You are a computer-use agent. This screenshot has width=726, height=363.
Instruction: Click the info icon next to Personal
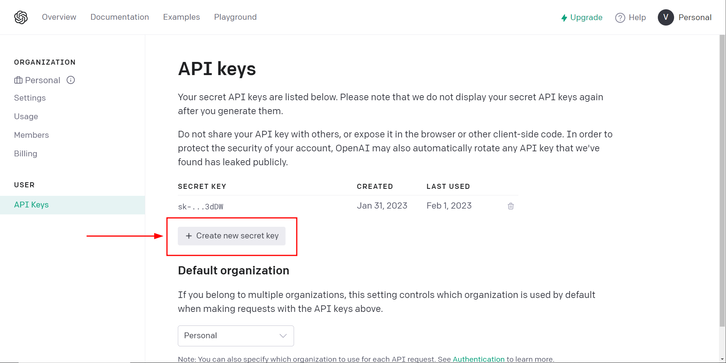click(x=71, y=80)
